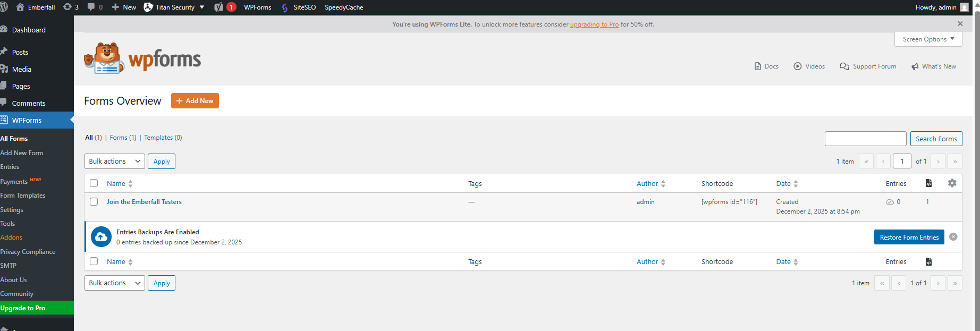The image size is (980, 331).
Task: Sort by Date in the table footer
Action: pos(787,261)
